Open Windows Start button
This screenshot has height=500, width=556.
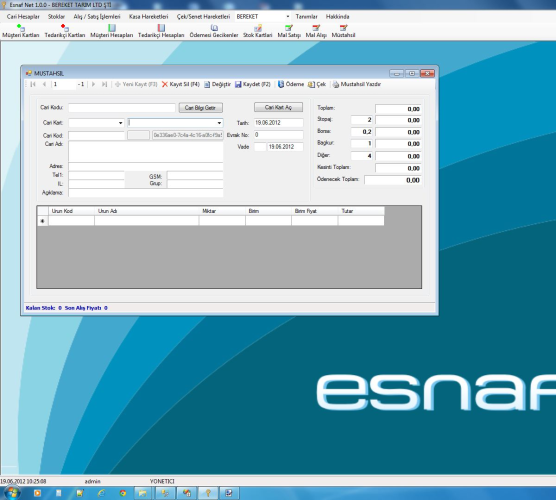(x=12, y=493)
